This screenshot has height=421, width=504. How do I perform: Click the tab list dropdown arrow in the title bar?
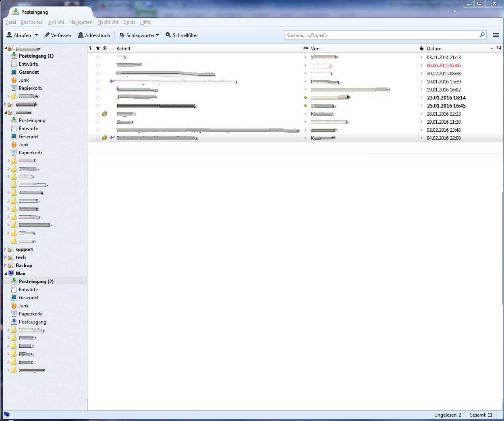pos(454,12)
